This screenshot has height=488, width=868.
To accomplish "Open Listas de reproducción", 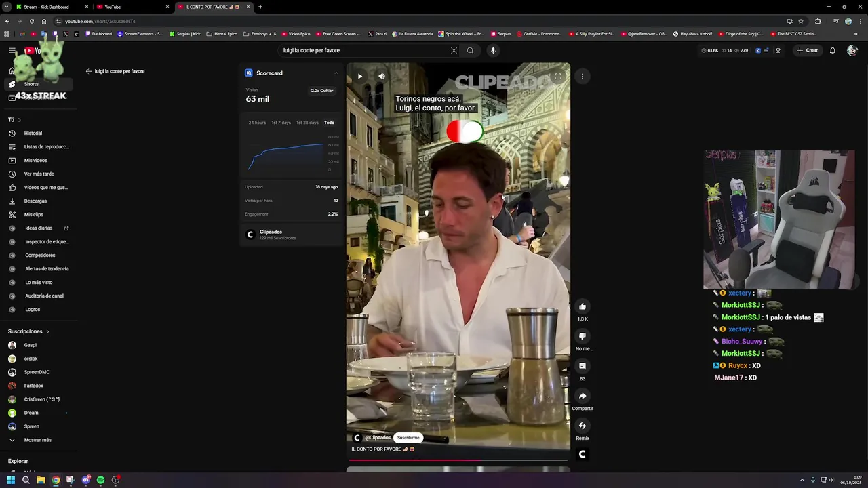I will pos(39,147).
